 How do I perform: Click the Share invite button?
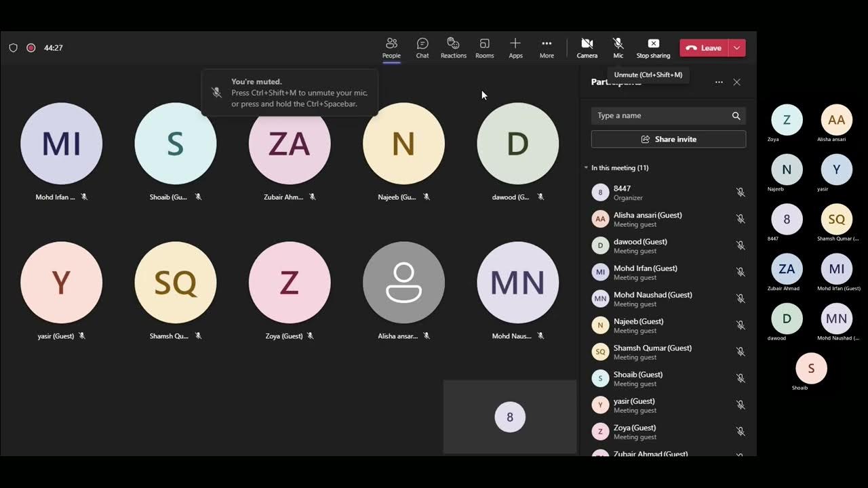point(669,139)
